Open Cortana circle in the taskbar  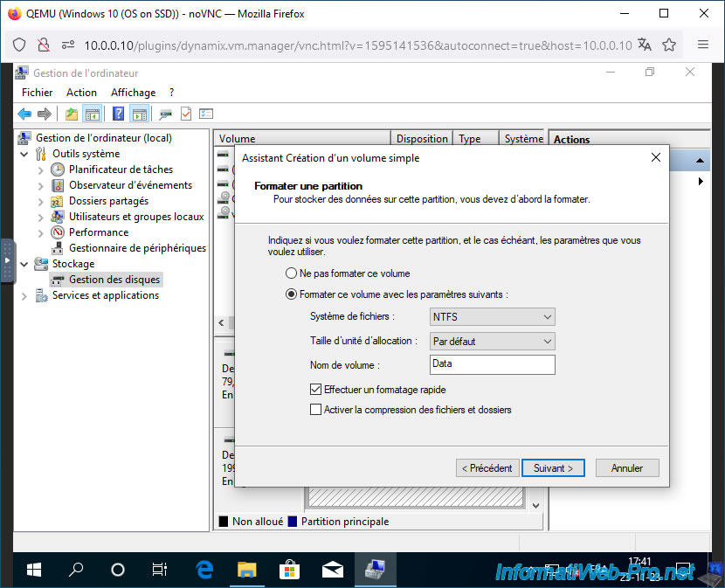click(x=117, y=570)
